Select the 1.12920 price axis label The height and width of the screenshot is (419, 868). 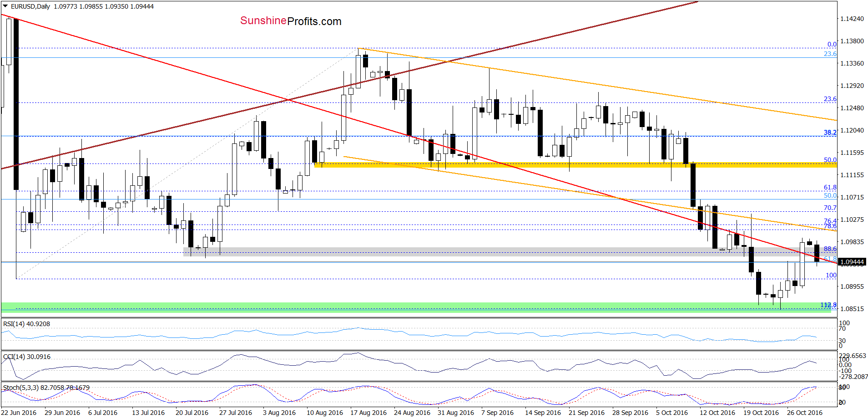click(x=852, y=86)
